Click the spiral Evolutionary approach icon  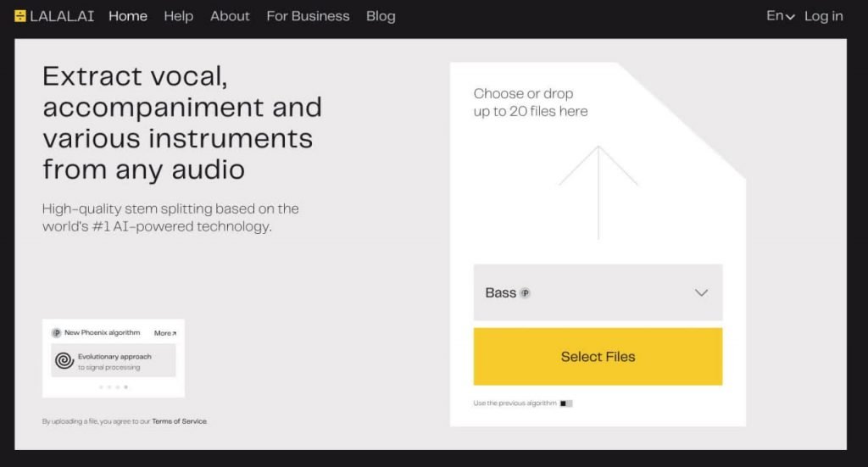point(64,361)
